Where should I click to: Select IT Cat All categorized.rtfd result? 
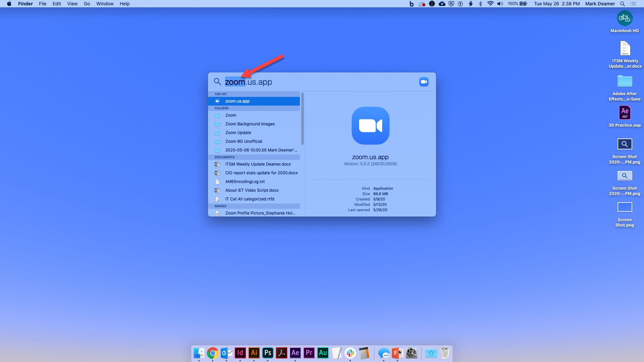click(x=254, y=199)
